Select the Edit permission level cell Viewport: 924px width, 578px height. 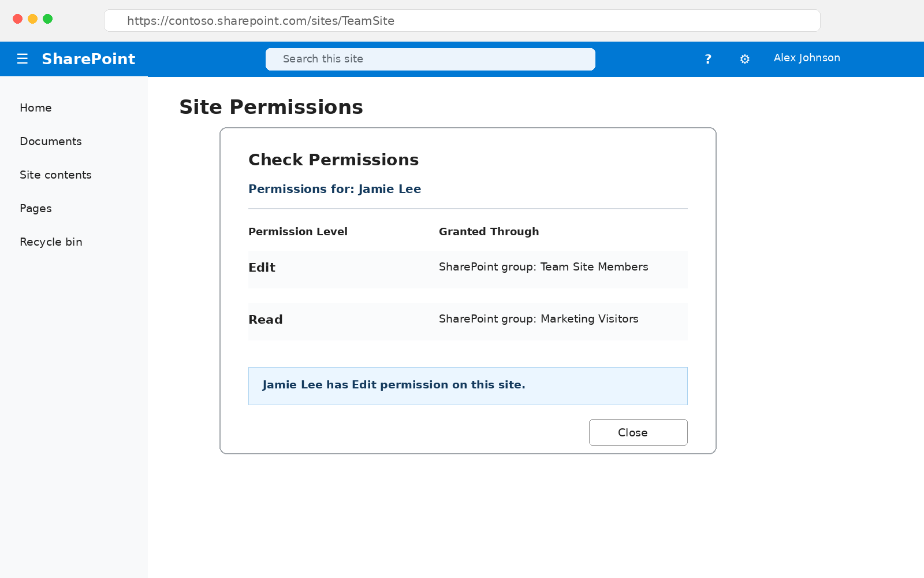tap(262, 268)
